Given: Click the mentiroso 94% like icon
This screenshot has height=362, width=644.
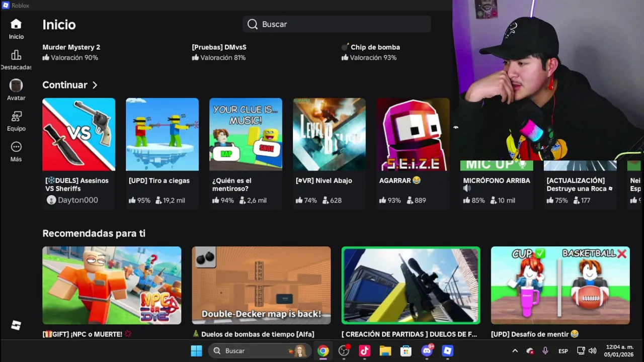Looking at the screenshot, I should click(x=215, y=200).
